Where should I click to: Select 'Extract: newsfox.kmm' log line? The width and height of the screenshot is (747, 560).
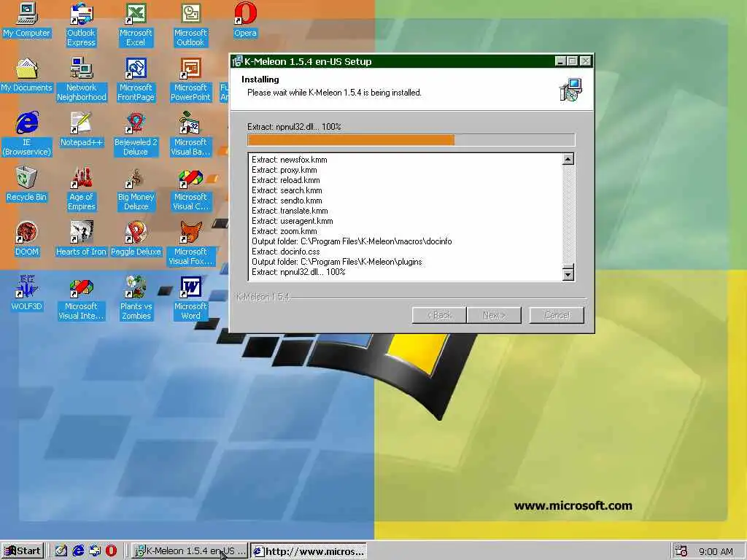289,160
